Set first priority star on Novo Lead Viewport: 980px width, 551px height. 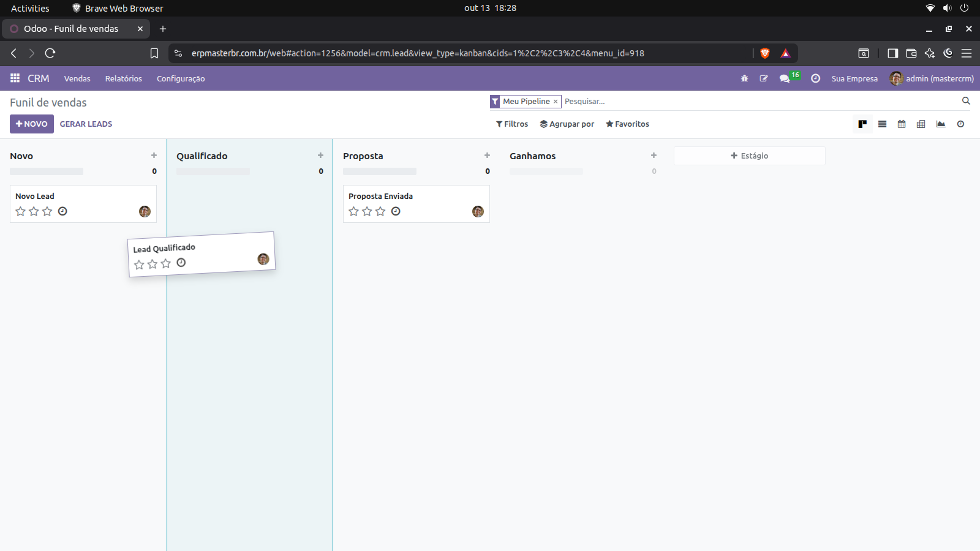tap(20, 212)
